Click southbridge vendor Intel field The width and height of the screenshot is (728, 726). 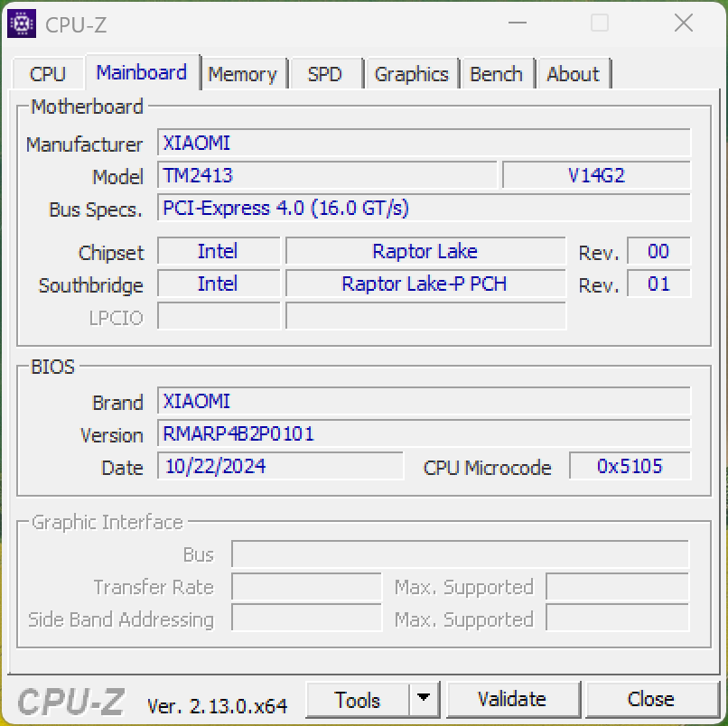pyautogui.click(x=219, y=284)
